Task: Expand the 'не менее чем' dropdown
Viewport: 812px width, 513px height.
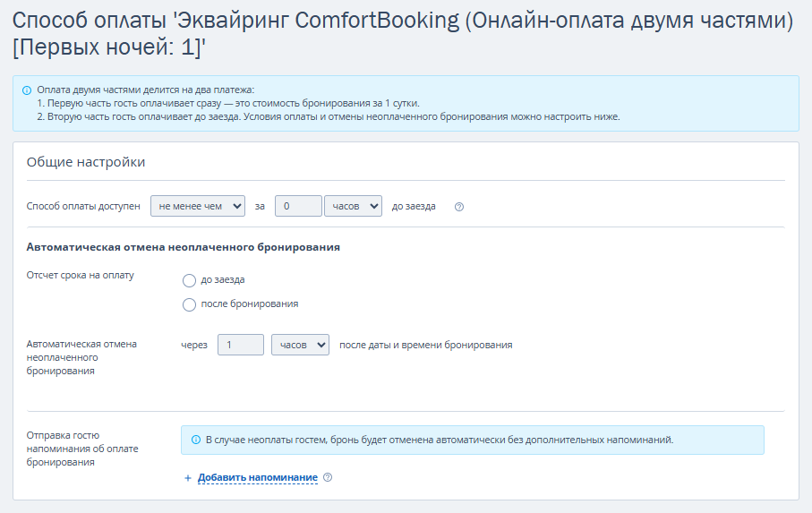Action: point(198,206)
